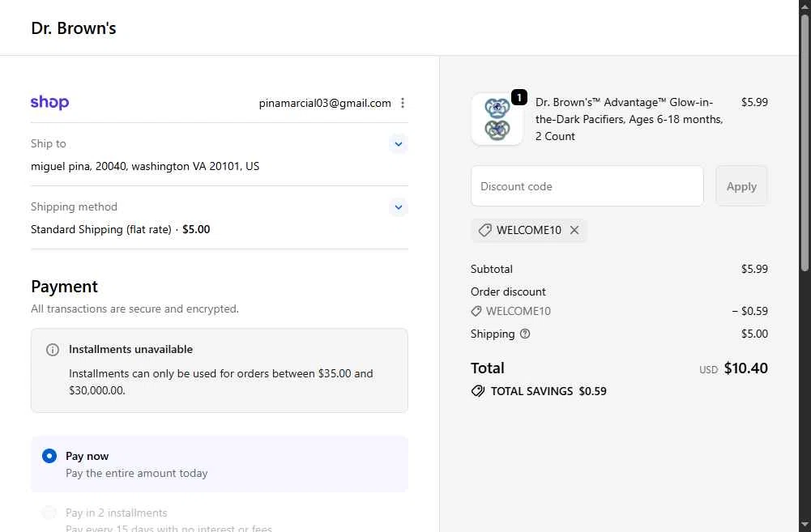Expand the Ship to address section
811x532 pixels.
(399, 143)
